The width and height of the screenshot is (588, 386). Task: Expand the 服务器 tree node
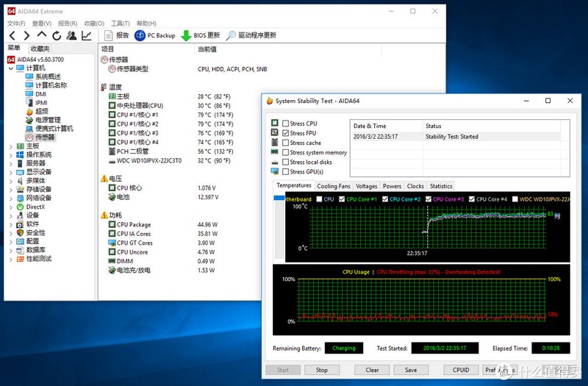point(10,163)
